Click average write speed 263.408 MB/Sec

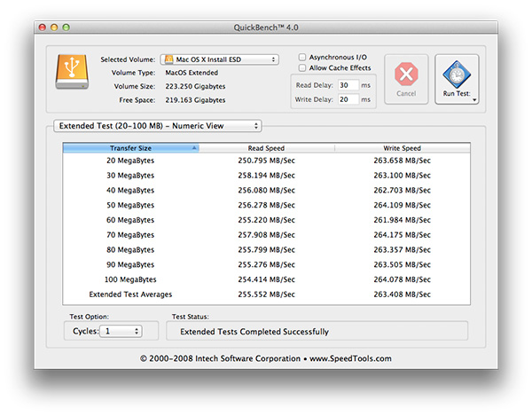(x=402, y=294)
